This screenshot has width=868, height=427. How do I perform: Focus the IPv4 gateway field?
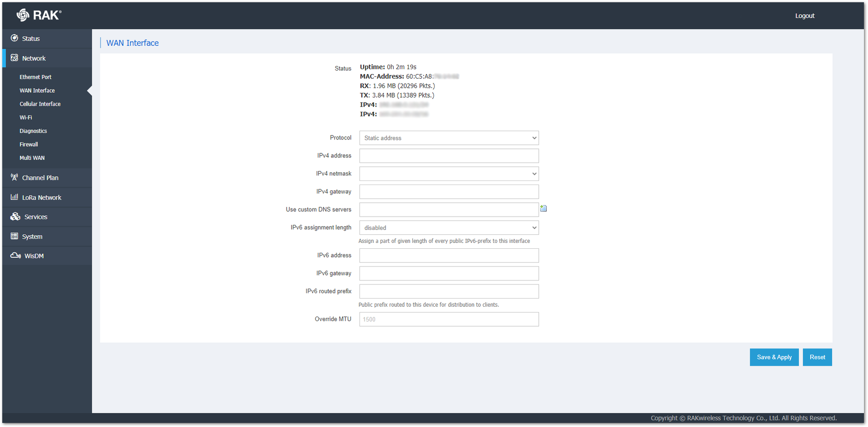(449, 192)
